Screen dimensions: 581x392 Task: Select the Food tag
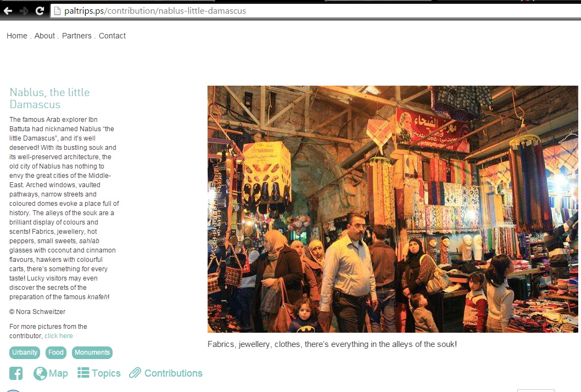[56, 352]
